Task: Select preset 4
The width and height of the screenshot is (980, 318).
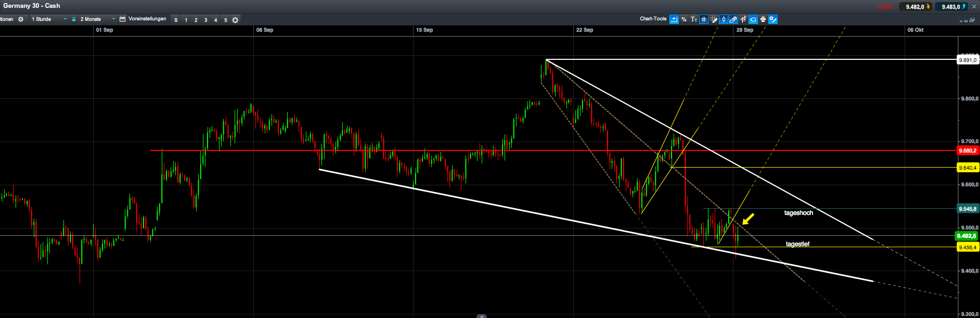Action: 215,20
